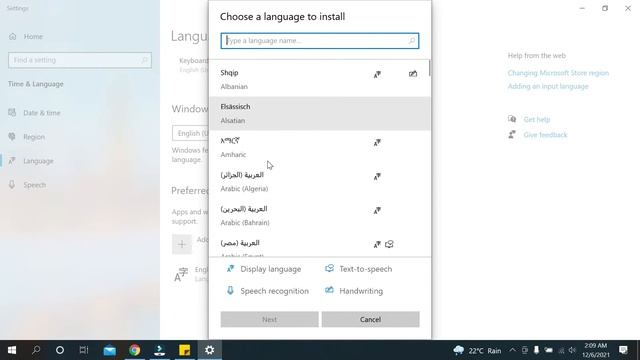Screen dimensions: 640x360
Task: Select the Arabic (Bahrain) language row
Action: click(x=320, y=216)
